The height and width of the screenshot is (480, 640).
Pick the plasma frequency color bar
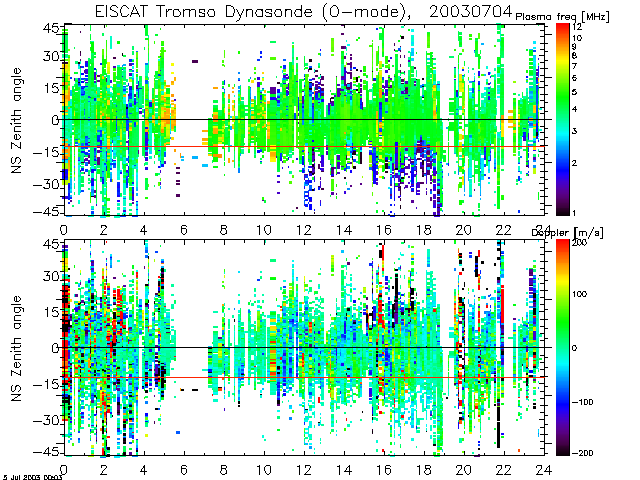563,119
